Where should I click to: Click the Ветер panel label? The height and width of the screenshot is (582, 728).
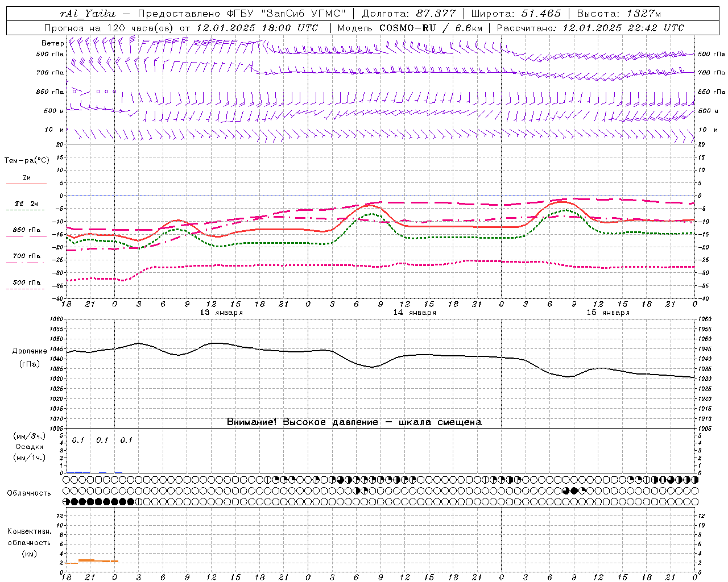tap(53, 43)
